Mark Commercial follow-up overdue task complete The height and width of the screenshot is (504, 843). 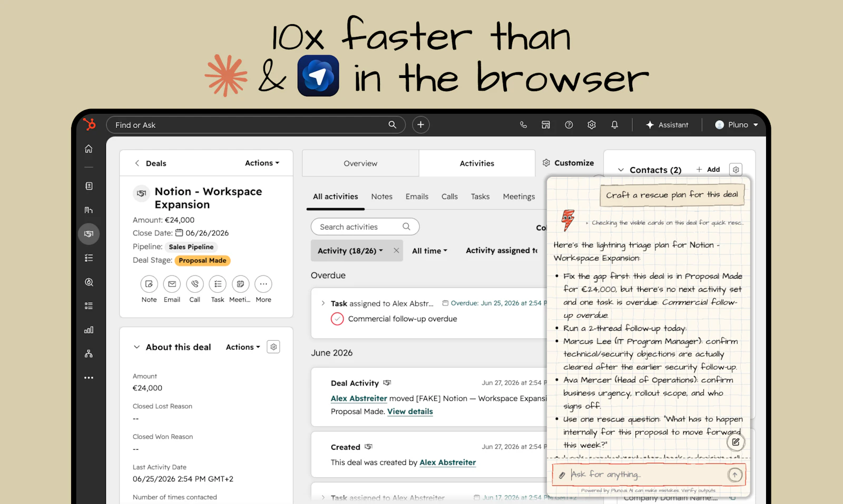(337, 319)
